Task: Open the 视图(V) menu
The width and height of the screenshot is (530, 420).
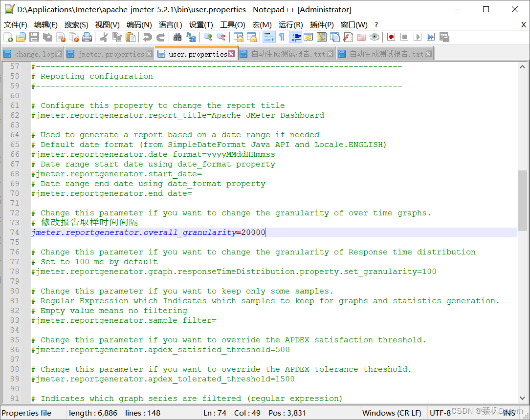Action: click(x=108, y=24)
